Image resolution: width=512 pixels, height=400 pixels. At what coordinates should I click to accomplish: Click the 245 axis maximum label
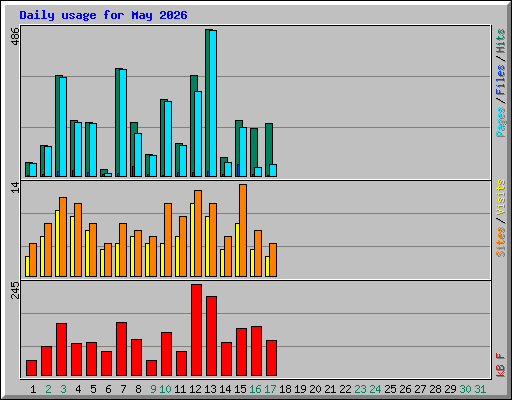point(15,290)
